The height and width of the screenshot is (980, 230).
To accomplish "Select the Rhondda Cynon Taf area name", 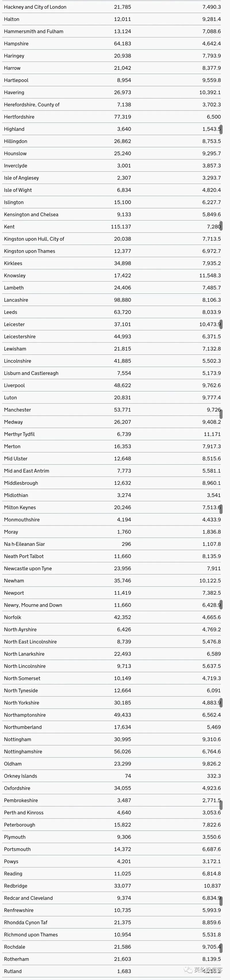I will 26,922.
